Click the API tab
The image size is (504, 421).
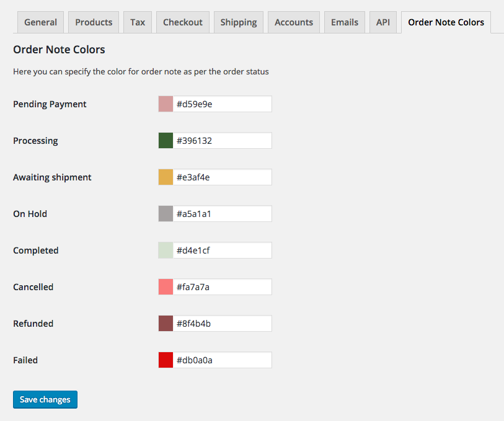[383, 22]
